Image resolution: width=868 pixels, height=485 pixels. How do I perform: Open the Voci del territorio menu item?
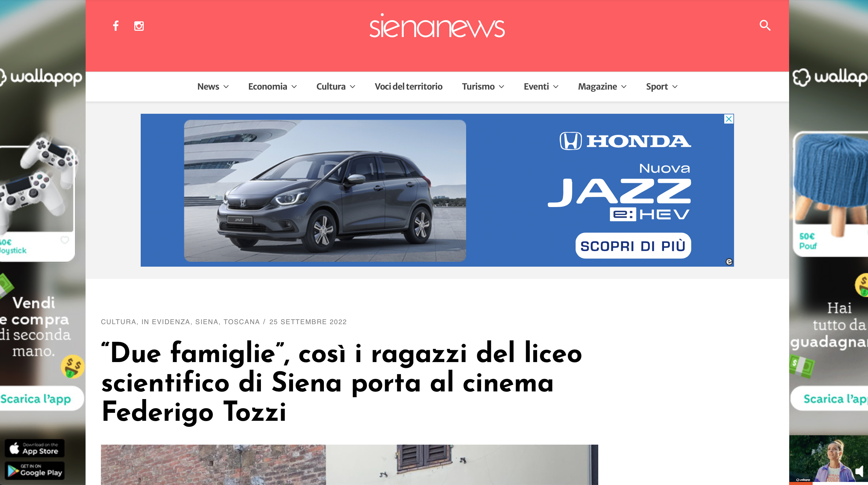click(408, 87)
